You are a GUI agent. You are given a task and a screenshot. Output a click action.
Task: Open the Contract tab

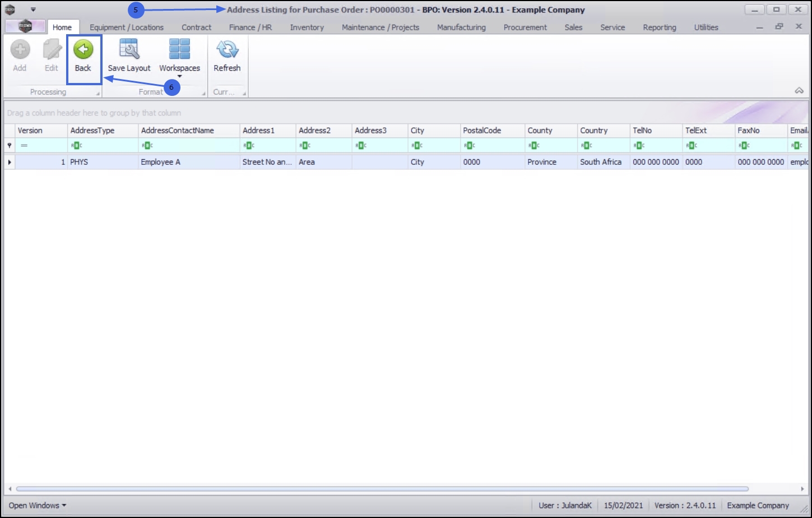[x=197, y=27]
